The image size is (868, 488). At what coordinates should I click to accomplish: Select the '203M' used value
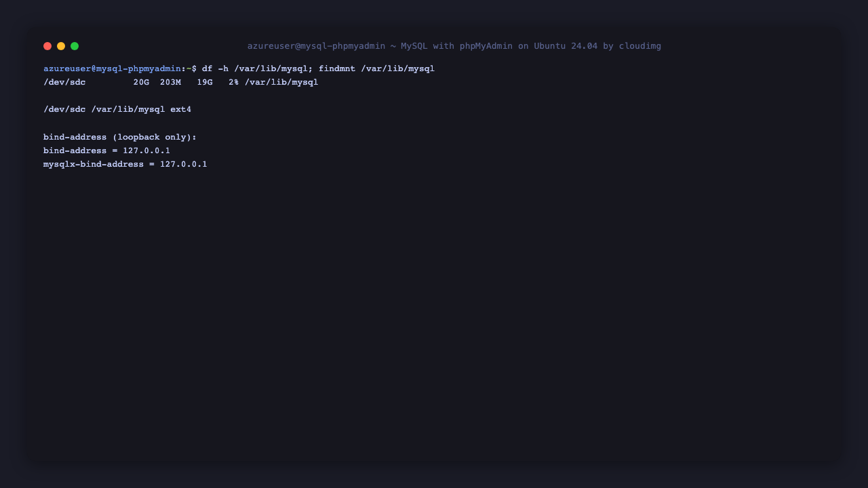click(170, 83)
